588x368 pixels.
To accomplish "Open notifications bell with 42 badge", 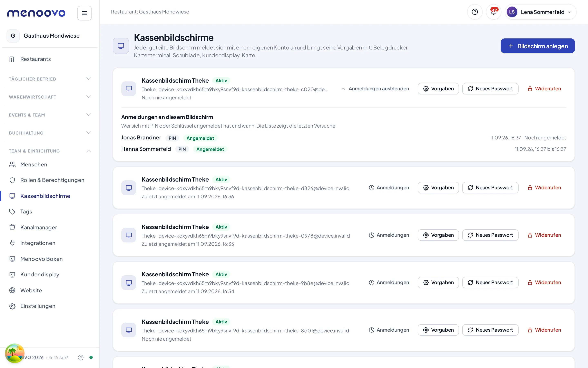I will pos(493,12).
